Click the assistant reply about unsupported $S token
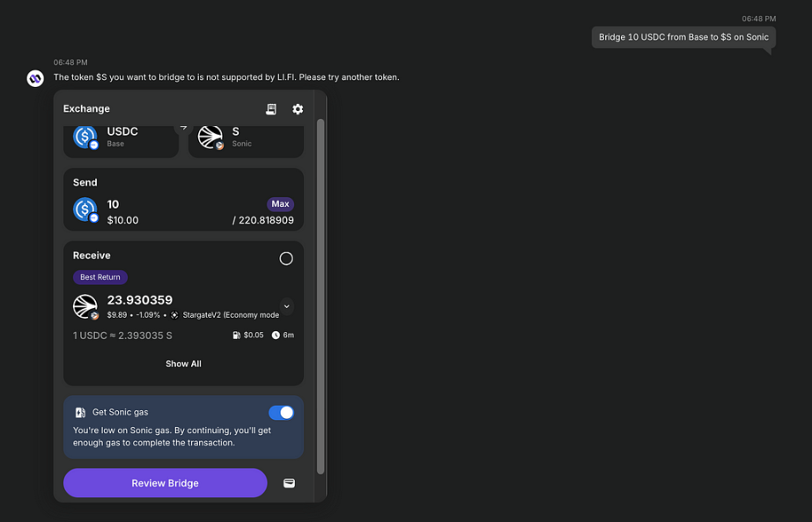This screenshot has height=522, width=812. [x=226, y=77]
